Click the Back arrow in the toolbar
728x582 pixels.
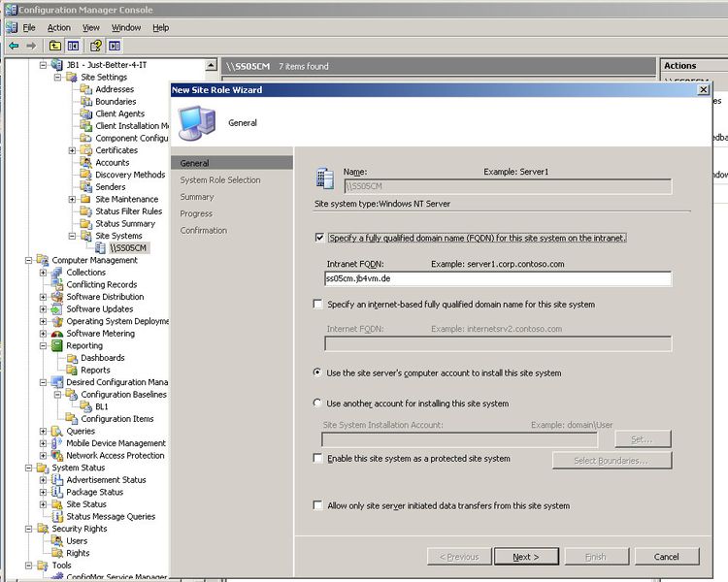[x=13, y=46]
